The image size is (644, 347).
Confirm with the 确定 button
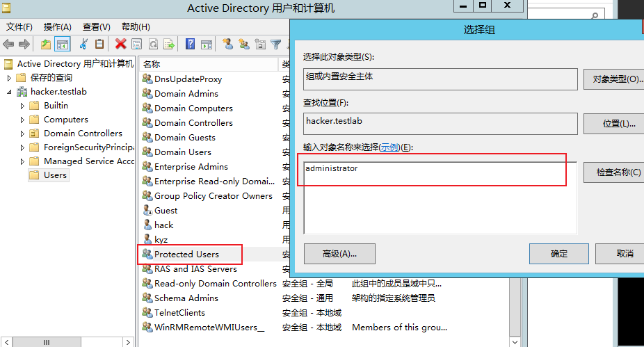pos(559,254)
